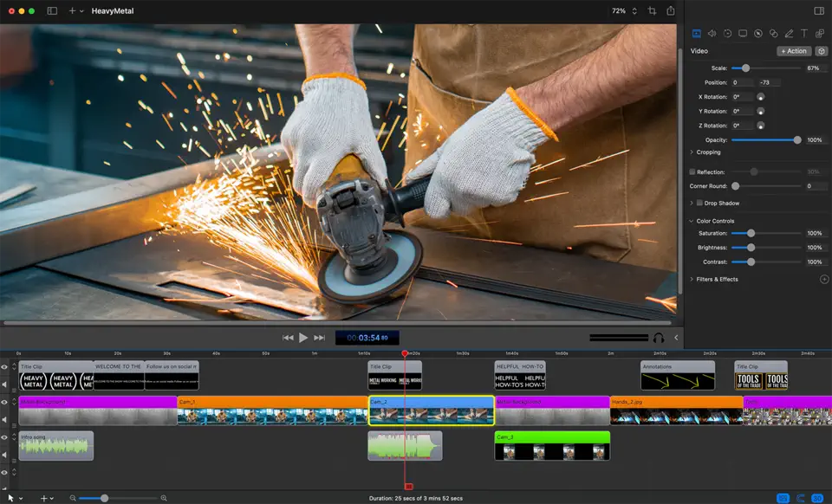
Task: Fast forward the playback
Action: pyautogui.click(x=319, y=338)
